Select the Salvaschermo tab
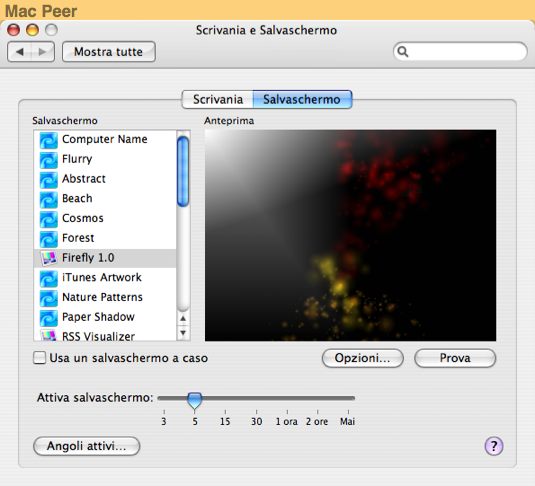Screen dimensions: 535x486 (302, 99)
